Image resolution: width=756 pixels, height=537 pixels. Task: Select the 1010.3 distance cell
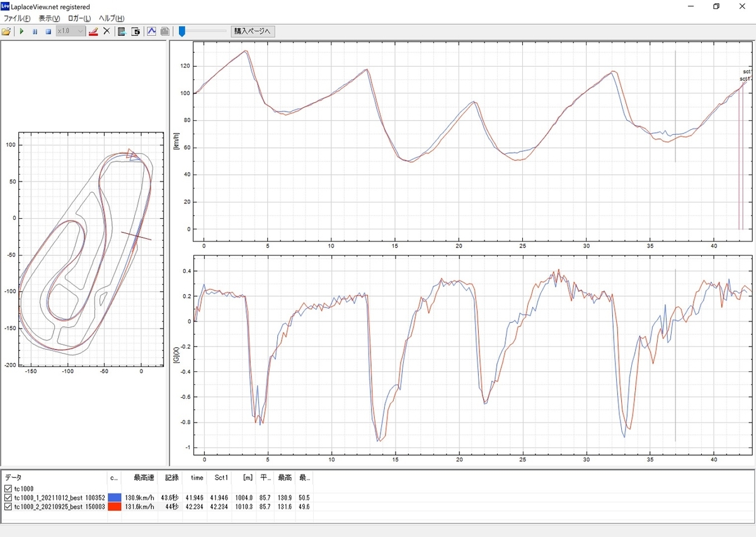pos(244,506)
